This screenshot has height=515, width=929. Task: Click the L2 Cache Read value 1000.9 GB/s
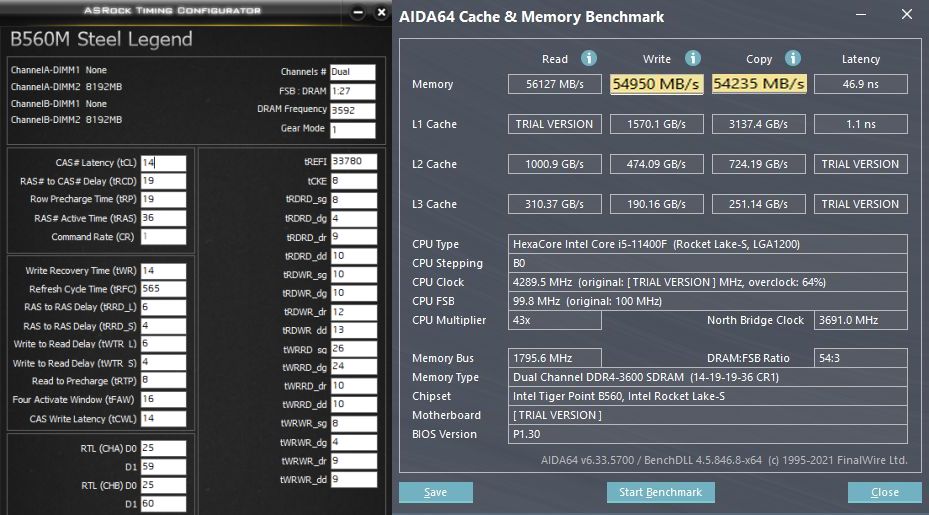(x=555, y=164)
